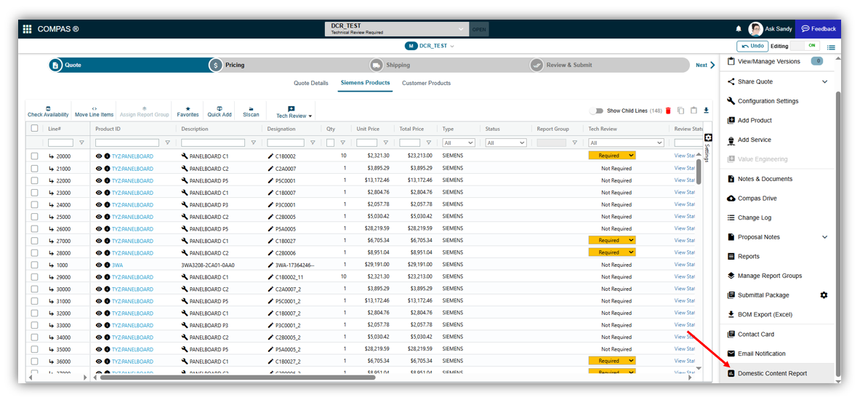Check the select-all header checkbox
The image size is (868, 408).
(35, 129)
